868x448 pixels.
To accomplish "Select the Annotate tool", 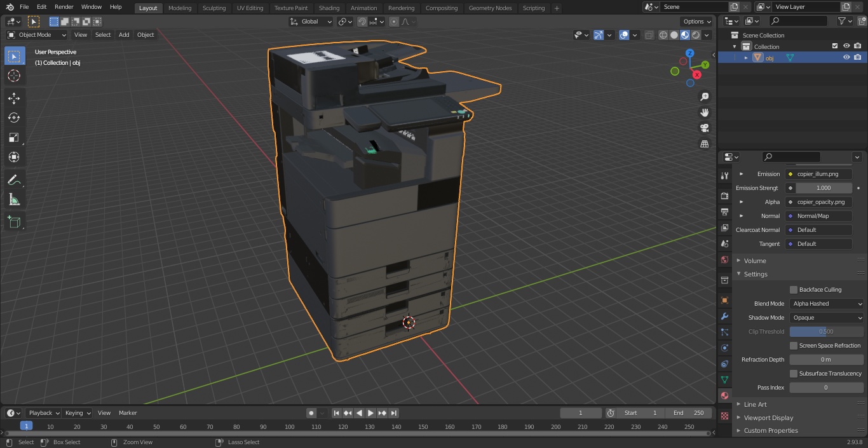I will pyautogui.click(x=14, y=180).
